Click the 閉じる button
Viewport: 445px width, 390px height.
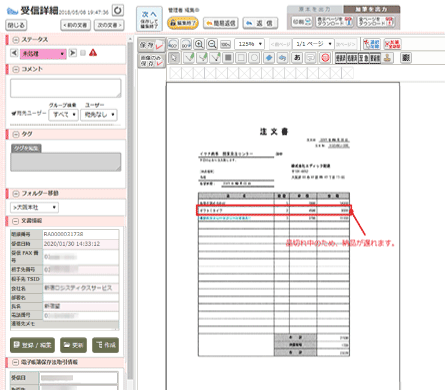click(16, 25)
